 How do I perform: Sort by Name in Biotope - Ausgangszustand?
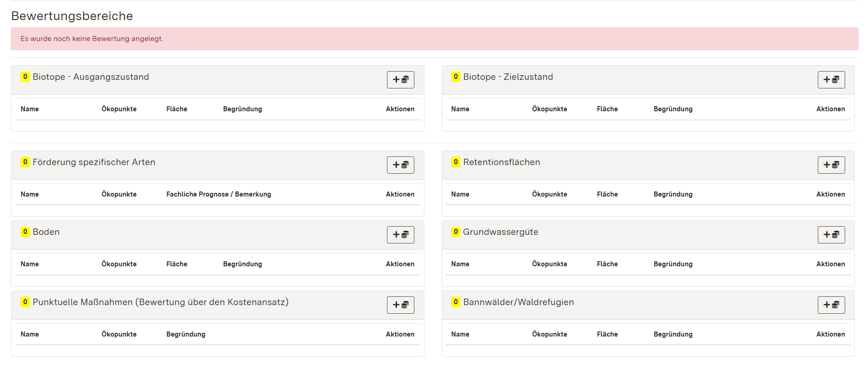coord(30,109)
